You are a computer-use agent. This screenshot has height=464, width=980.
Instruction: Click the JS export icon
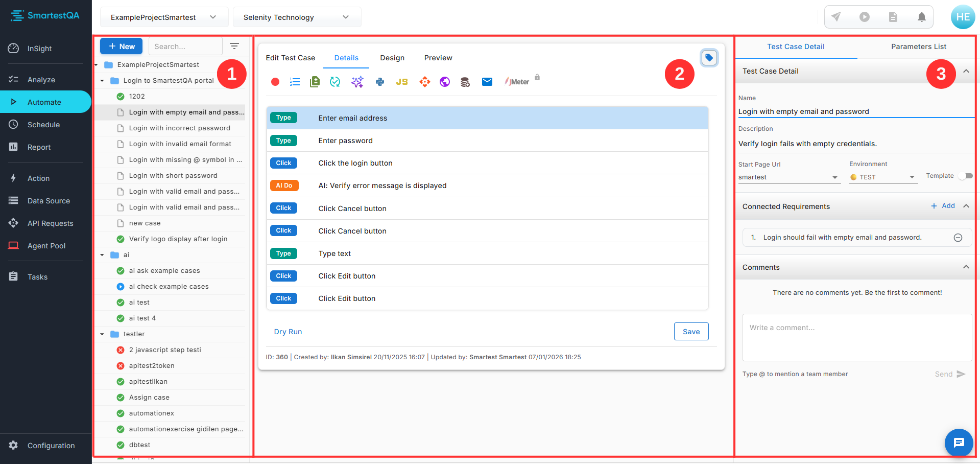402,82
